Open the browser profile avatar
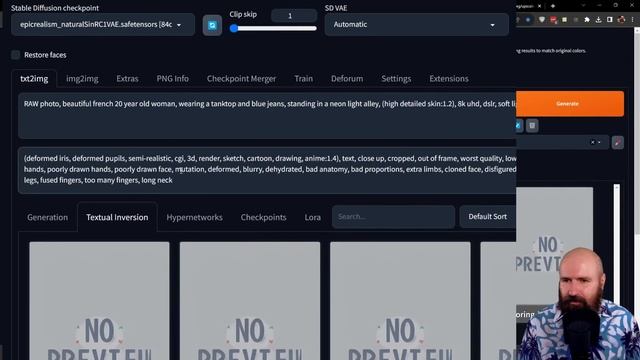Viewport: 640px width, 360px height. [621, 20]
